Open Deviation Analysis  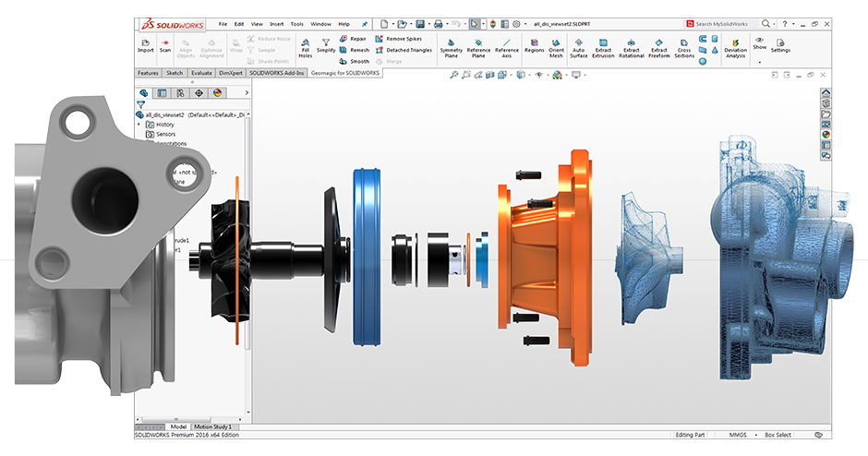735,47
